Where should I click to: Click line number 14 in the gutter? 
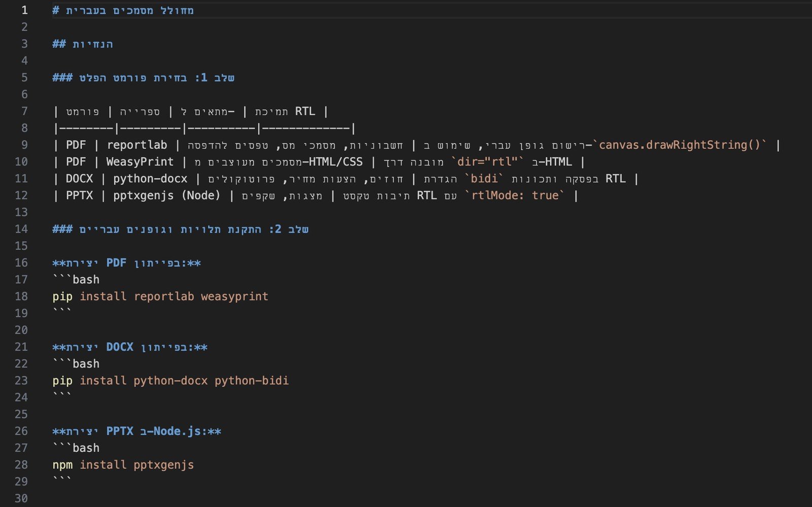21,229
